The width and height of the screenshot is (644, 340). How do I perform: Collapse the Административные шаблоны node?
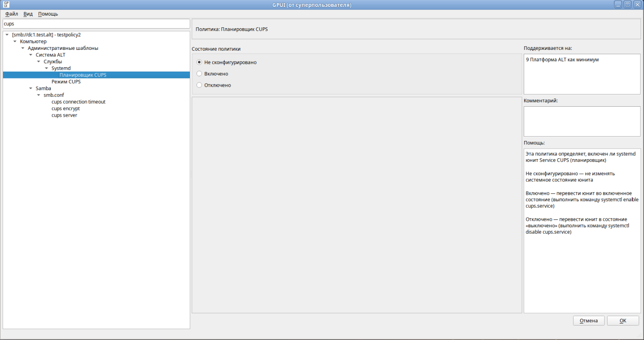click(x=23, y=48)
